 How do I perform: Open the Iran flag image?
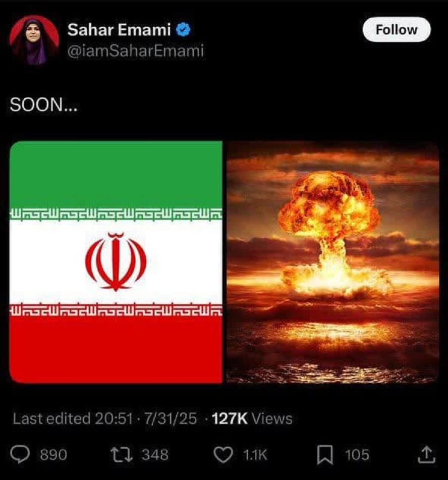116,262
